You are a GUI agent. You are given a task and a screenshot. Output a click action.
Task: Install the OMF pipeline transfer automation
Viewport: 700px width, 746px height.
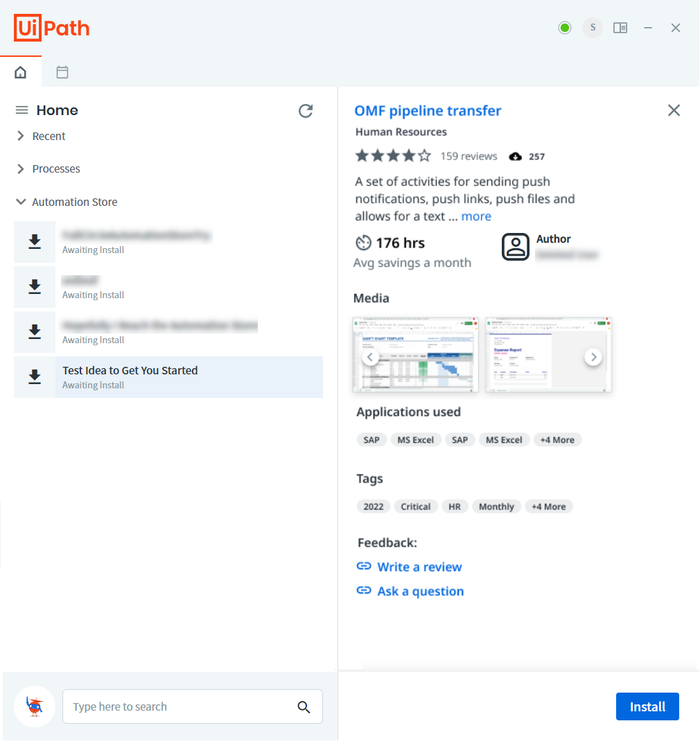coord(647,707)
